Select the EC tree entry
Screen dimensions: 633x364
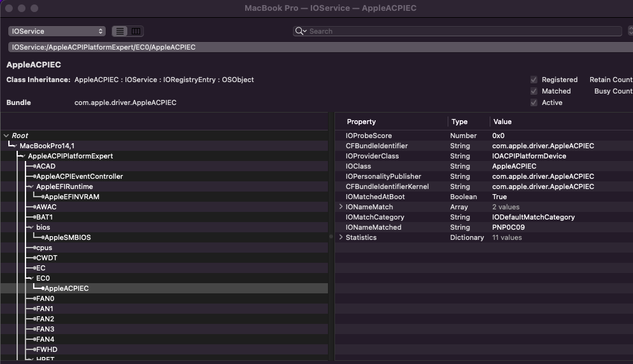coord(41,268)
